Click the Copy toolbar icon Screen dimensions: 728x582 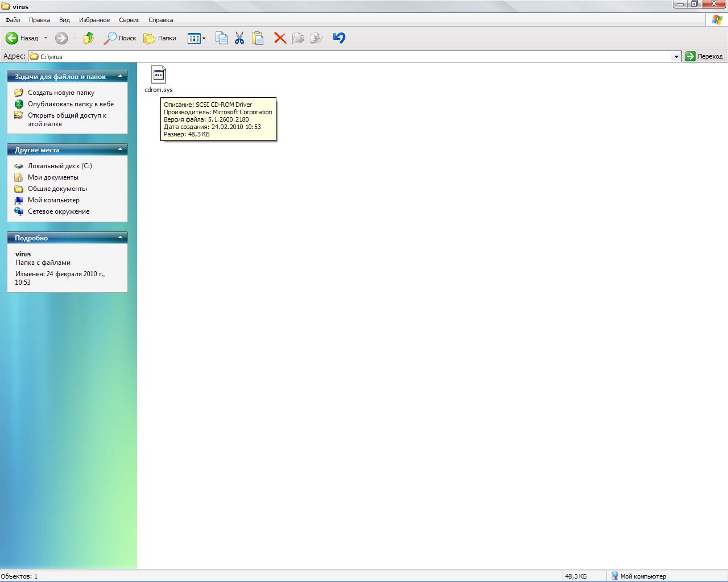[221, 38]
